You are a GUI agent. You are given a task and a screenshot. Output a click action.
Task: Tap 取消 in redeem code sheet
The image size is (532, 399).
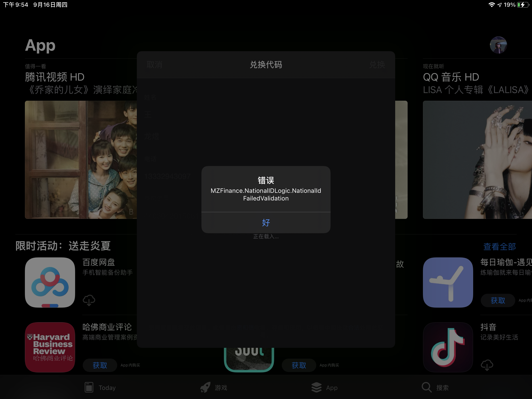[x=154, y=64]
